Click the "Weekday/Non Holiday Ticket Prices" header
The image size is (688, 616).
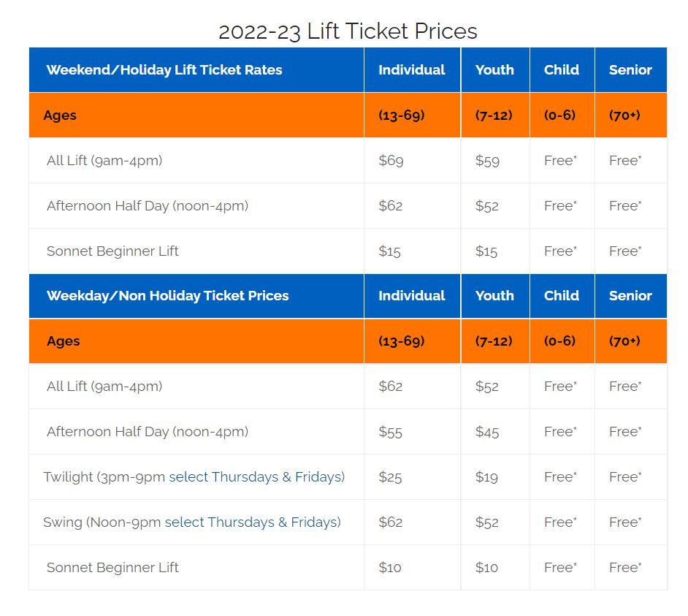pyautogui.click(x=167, y=296)
